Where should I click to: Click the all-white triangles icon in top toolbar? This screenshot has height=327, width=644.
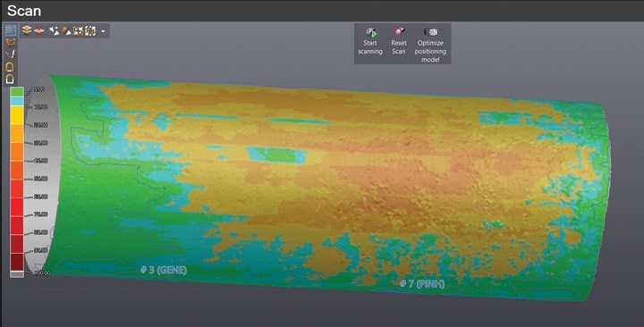(54, 30)
